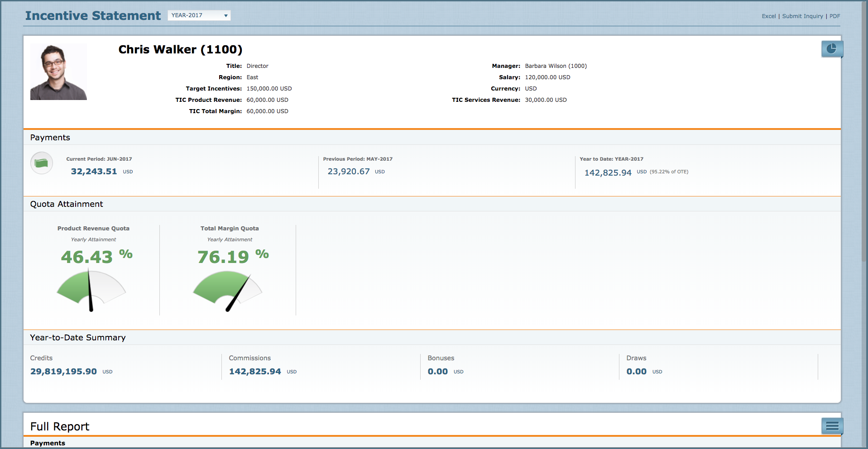868x449 pixels.
Task: Click Chris Walker's profile photo
Action: point(58,72)
